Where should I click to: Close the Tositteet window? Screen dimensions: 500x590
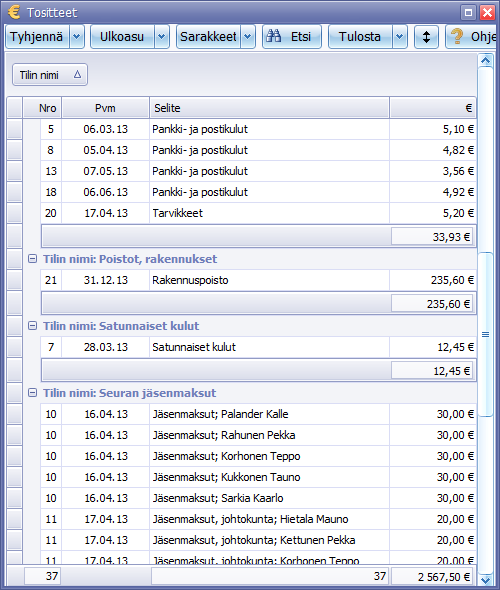487,12
